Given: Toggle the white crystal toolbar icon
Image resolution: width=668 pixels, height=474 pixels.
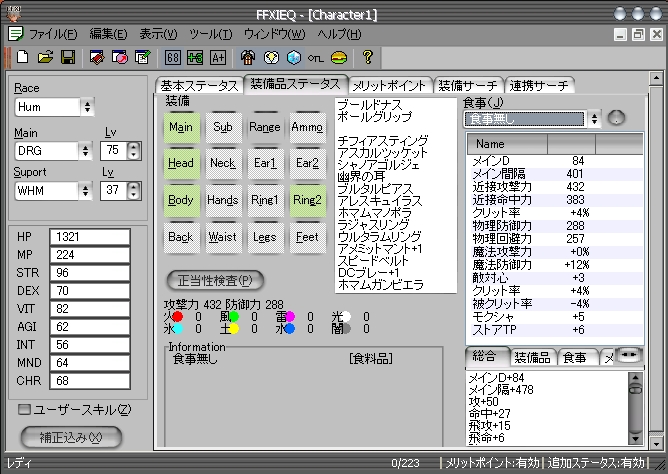Looking at the screenshot, I should pyautogui.click(x=271, y=57).
